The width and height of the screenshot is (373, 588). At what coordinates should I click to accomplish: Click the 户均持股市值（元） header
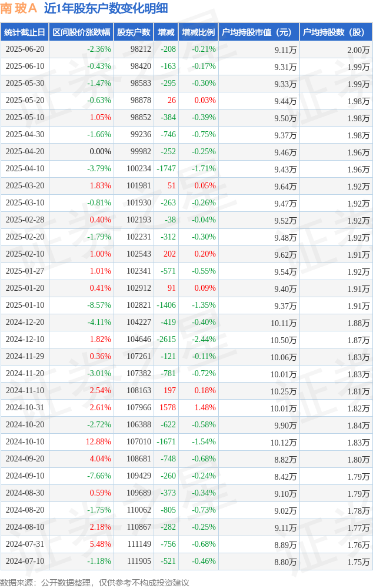[x=259, y=32]
